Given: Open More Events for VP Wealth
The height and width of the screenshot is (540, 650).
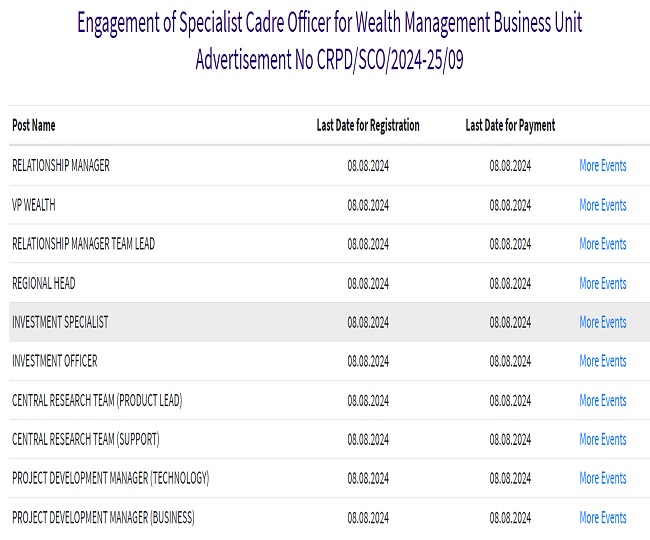Looking at the screenshot, I should click(x=602, y=205).
